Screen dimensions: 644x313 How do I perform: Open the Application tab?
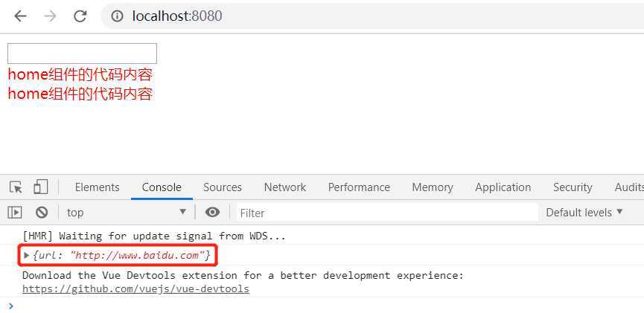tap(503, 187)
